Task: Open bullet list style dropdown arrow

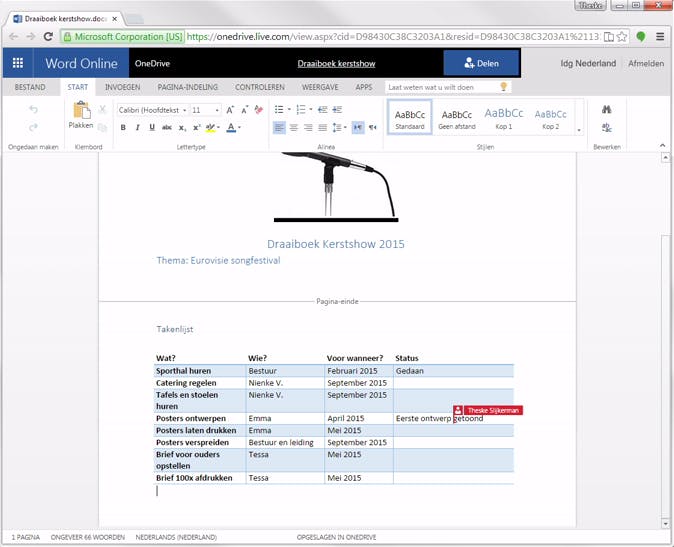Action: click(x=289, y=110)
